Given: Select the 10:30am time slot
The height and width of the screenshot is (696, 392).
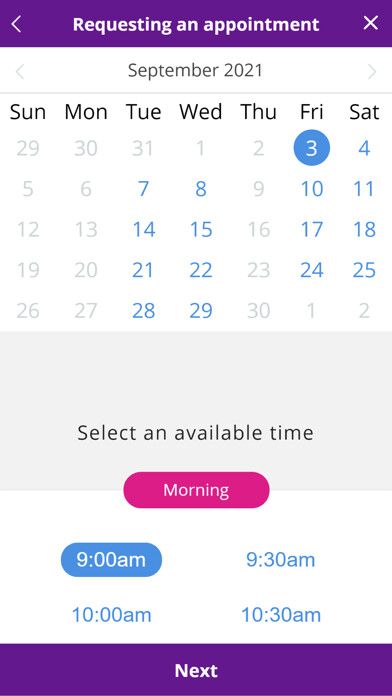Looking at the screenshot, I should coord(281,615).
